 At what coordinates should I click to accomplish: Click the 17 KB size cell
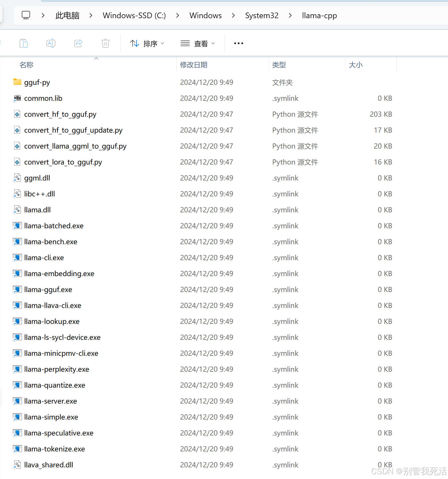383,130
